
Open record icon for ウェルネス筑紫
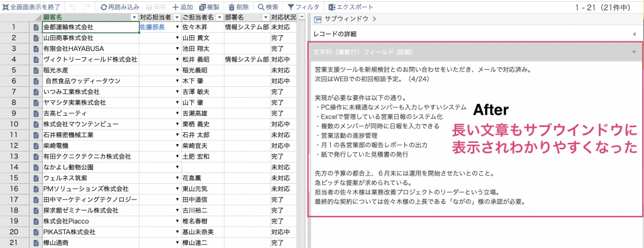(x=36, y=178)
